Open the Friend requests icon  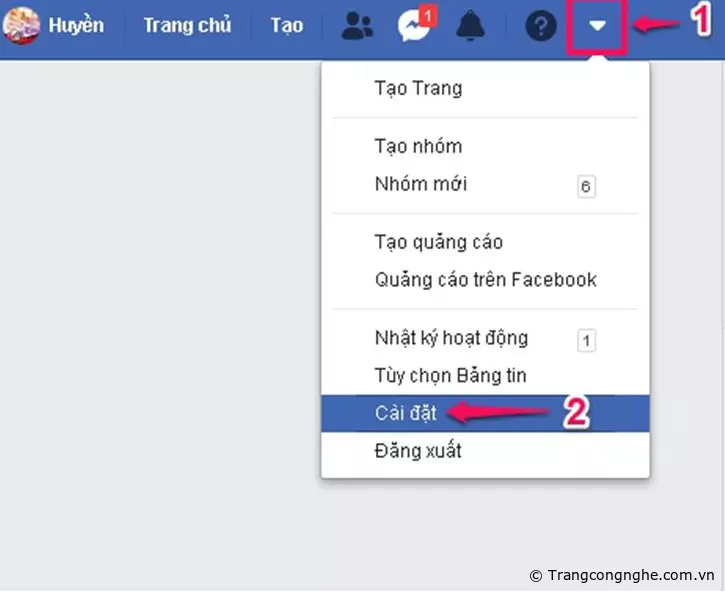click(356, 26)
